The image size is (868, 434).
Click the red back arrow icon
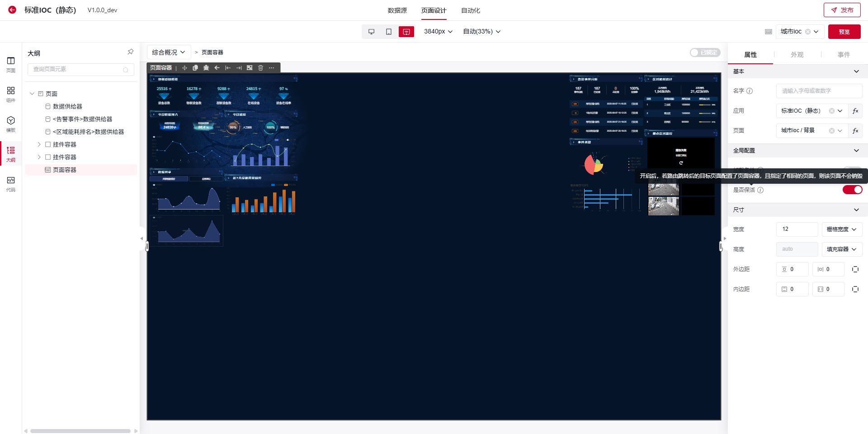tap(12, 10)
